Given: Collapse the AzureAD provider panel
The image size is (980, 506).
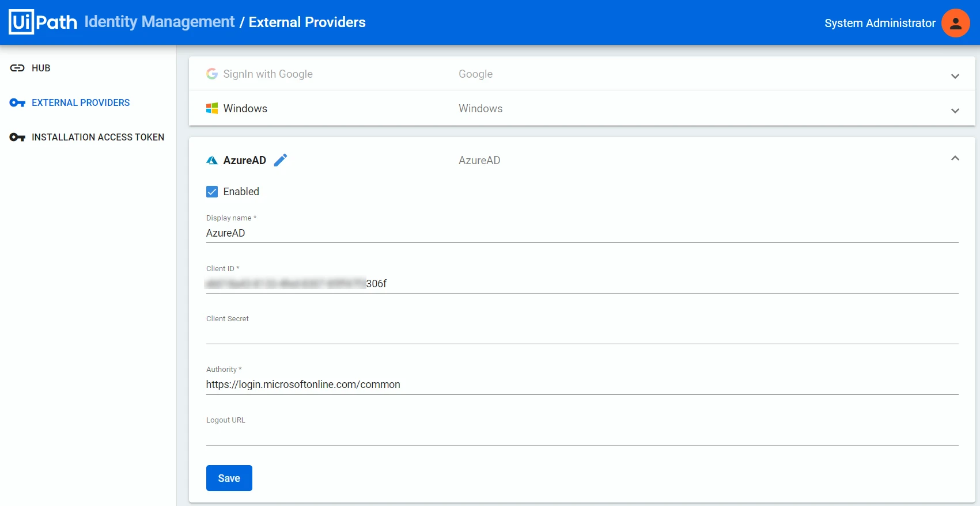Looking at the screenshot, I should click(x=955, y=158).
